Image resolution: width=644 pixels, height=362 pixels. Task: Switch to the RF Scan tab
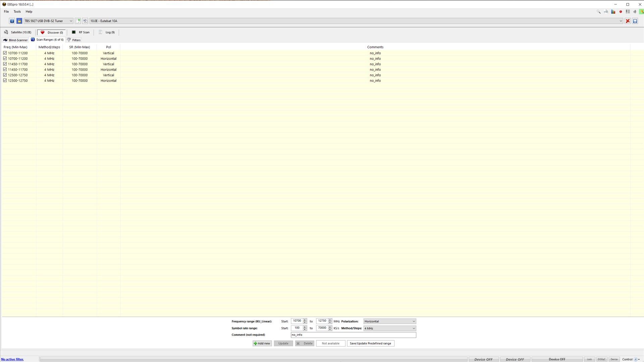81,32
